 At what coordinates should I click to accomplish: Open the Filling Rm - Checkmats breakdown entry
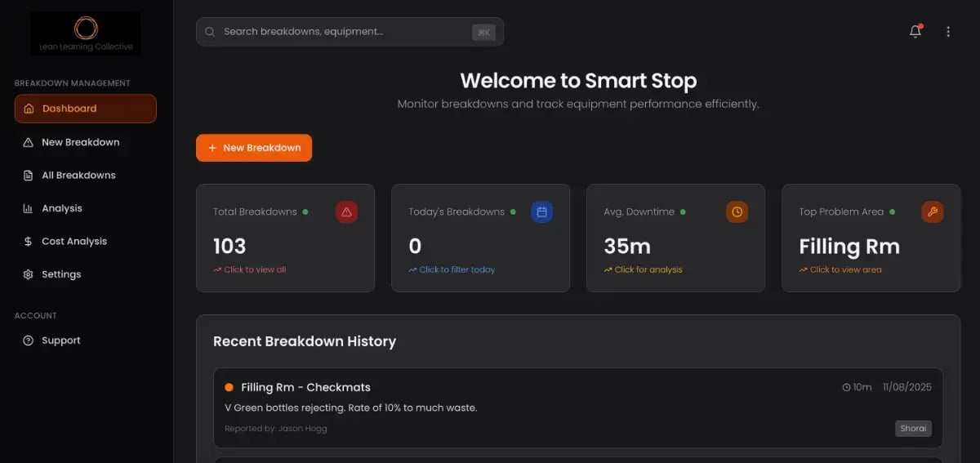[x=577, y=407]
